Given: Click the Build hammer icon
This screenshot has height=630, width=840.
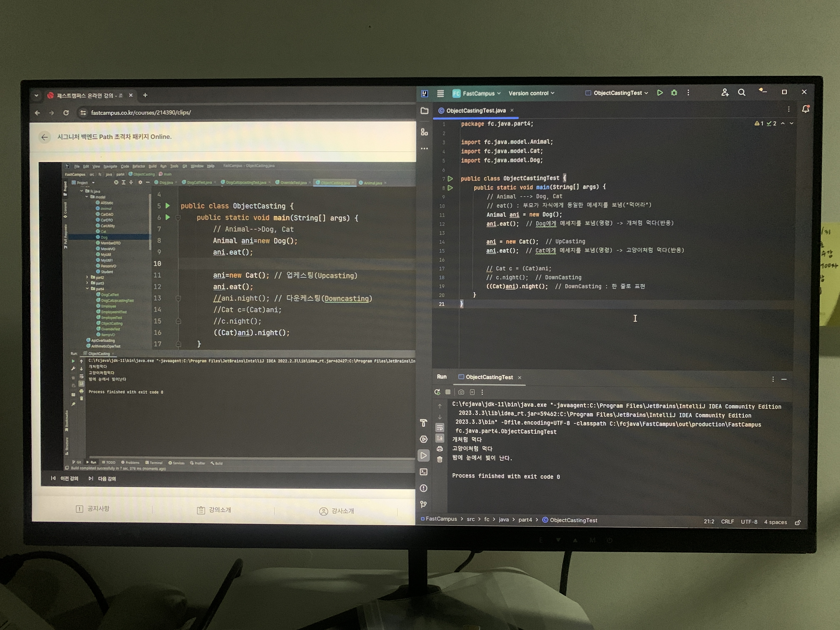Looking at the screenshot, I should [424, 423].
